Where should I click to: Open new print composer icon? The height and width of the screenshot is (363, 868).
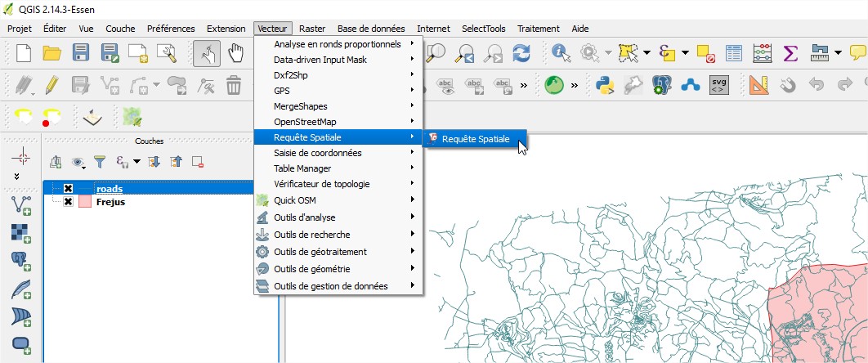(138, 53)
